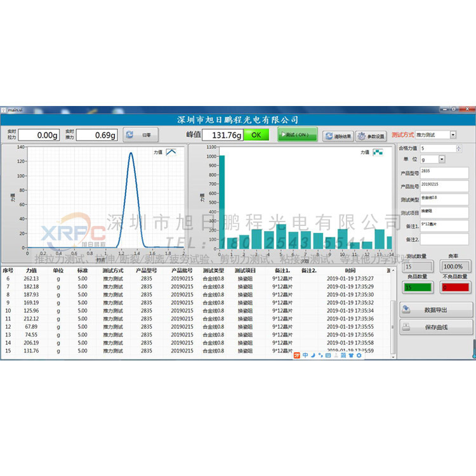
Task: Select table row with force 125.96
Action: 196,311
